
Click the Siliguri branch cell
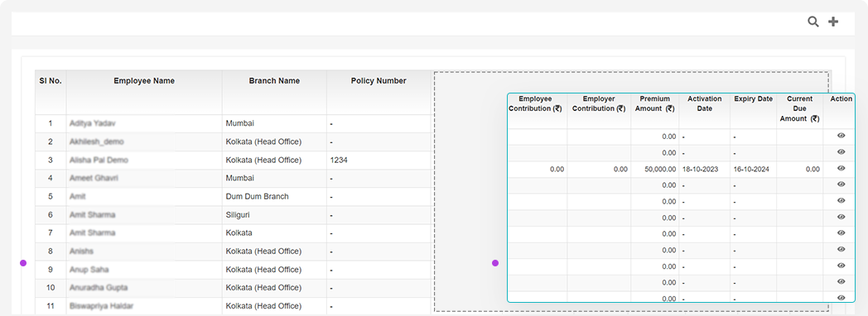[x=238, y=215]
